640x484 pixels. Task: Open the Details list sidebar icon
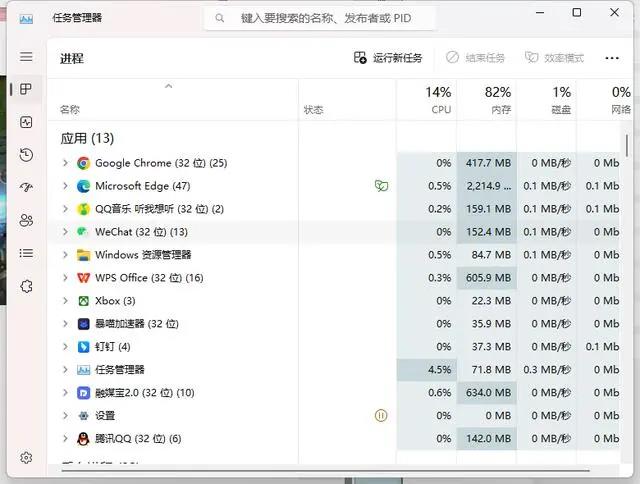[26, 253]
